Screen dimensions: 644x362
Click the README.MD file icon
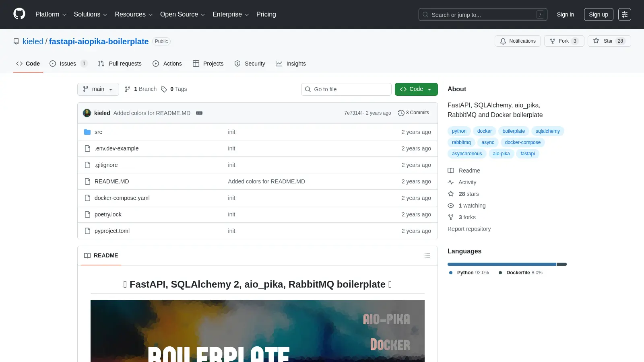(x=87, y=181)
